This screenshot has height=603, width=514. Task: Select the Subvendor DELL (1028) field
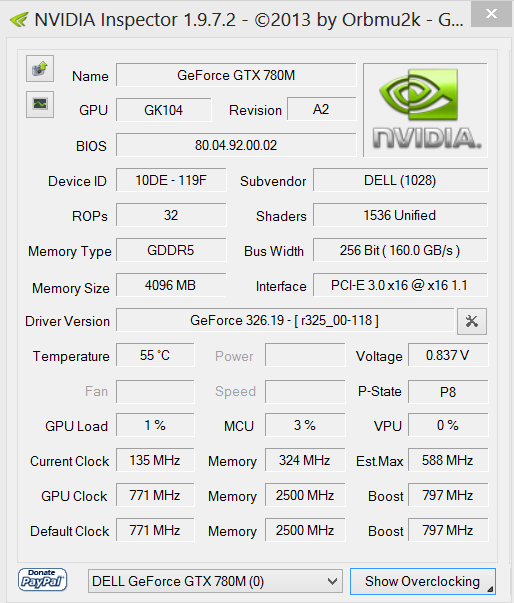pos(400,180)
